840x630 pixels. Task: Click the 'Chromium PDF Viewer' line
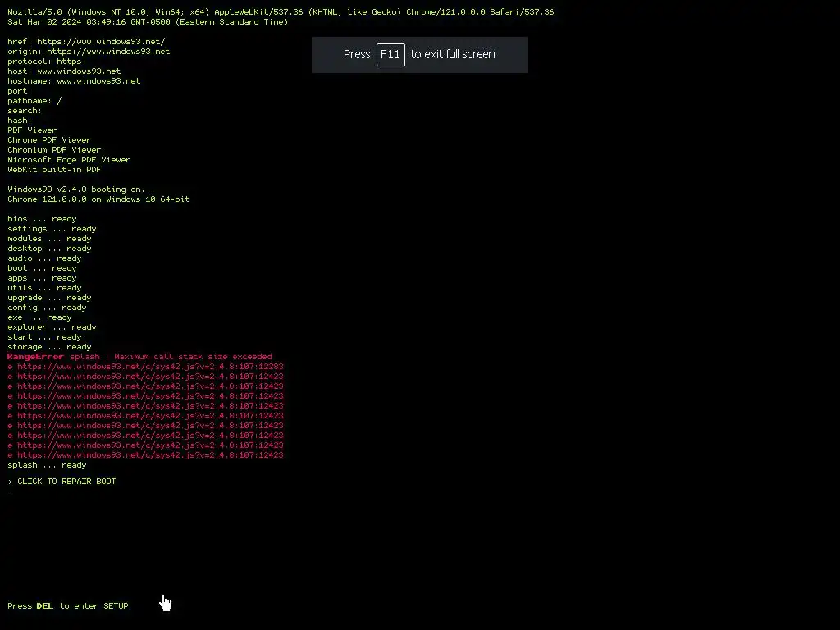click(x=54, y=150)
